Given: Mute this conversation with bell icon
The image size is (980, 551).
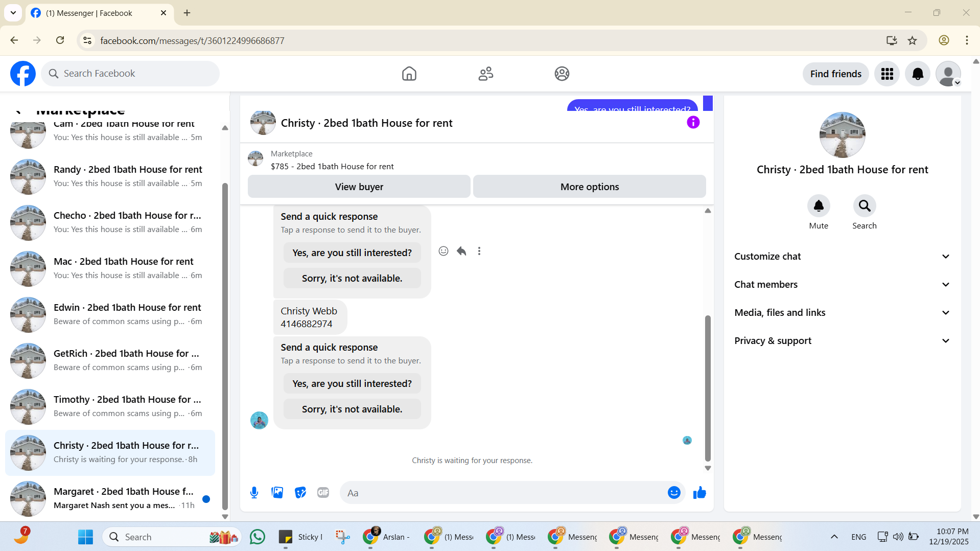Looking at the screenshot, I should click(x=819, y=206).
